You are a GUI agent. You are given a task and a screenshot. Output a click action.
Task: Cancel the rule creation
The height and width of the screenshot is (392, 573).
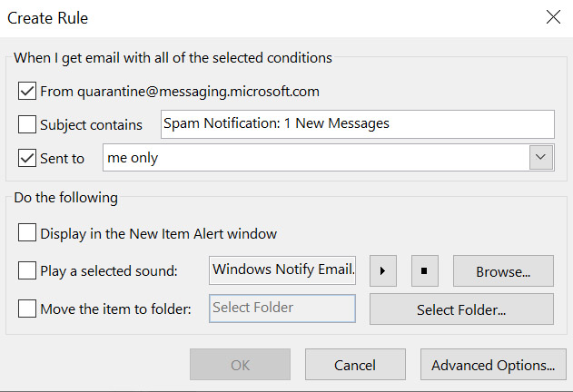pos(355,364)
